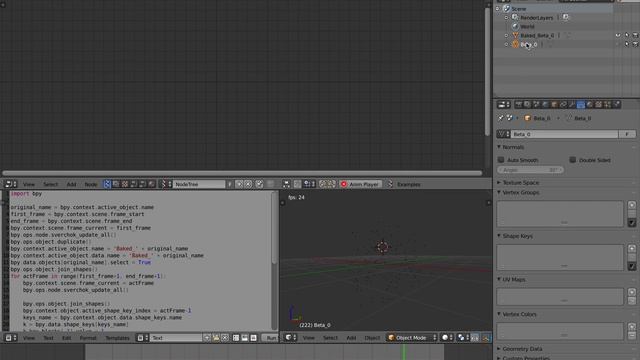Toggle the F fake user button for Beta_0 mesh
Viewport: 640px width, 360px height.
627,134
